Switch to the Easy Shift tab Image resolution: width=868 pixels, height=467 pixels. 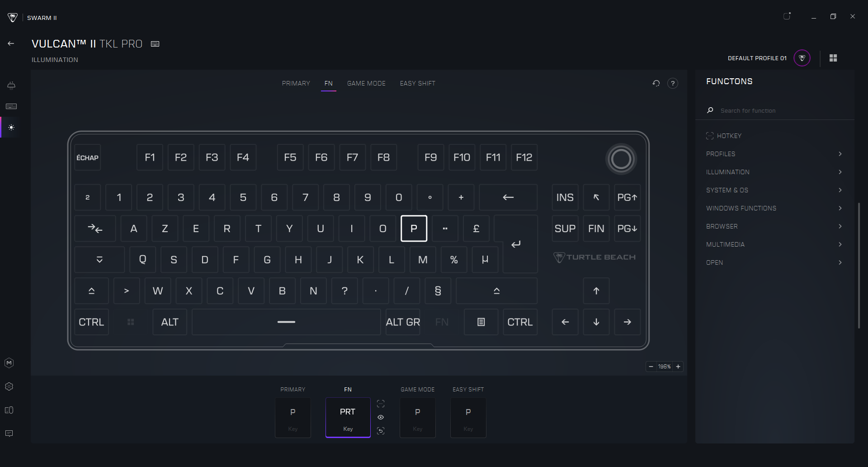(x=417, y=83)
